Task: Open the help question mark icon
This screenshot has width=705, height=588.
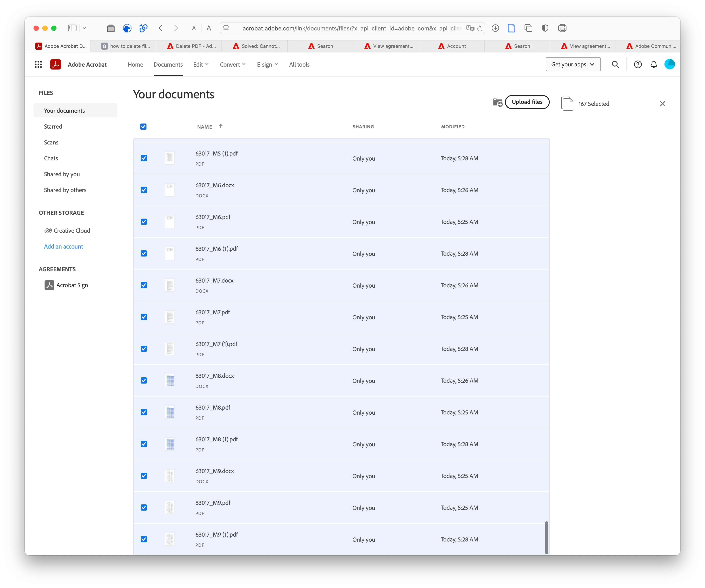Action: (637, 64)
